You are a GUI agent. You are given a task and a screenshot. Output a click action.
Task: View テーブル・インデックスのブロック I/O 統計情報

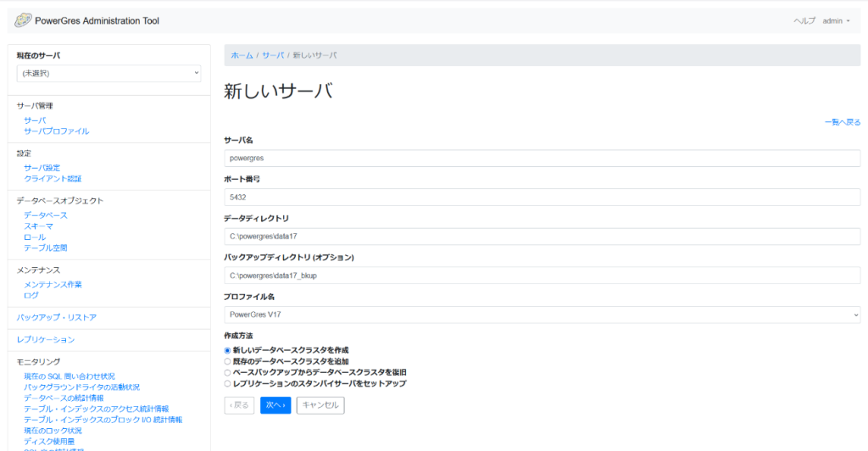pos(103,420)
